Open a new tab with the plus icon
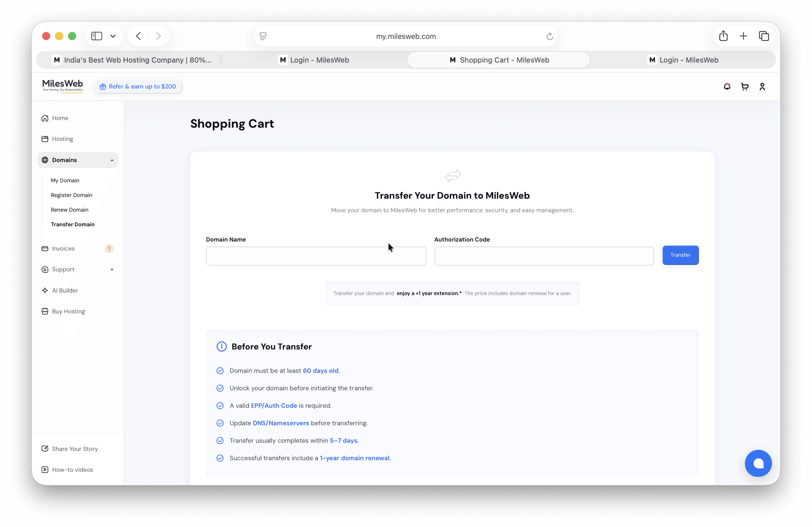Screen dimensions: 812x527 pos(743,36)
